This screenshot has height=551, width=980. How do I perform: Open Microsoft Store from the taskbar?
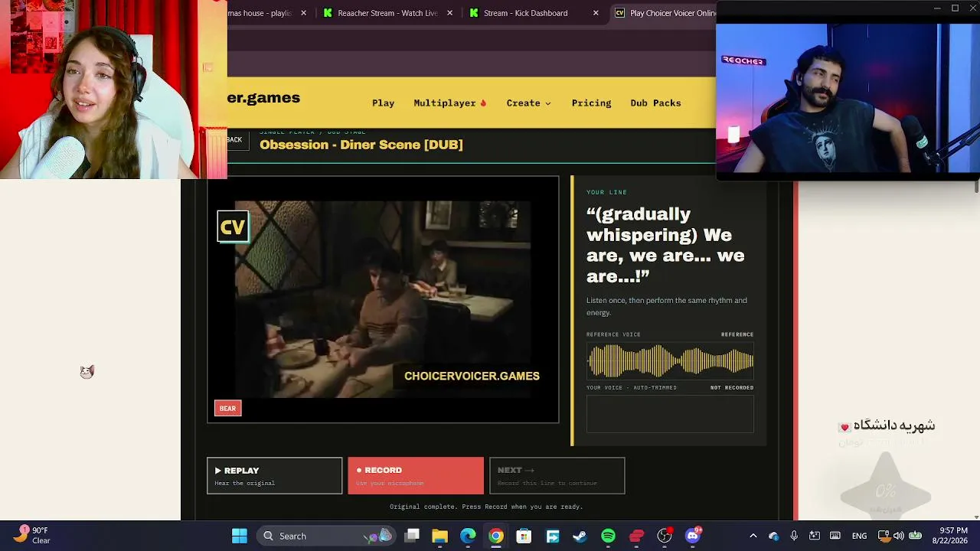(x=524, y=536)
